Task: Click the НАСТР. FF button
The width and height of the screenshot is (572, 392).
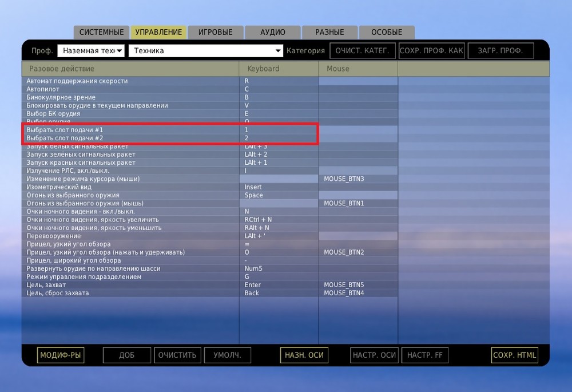Action: [424, 355]
